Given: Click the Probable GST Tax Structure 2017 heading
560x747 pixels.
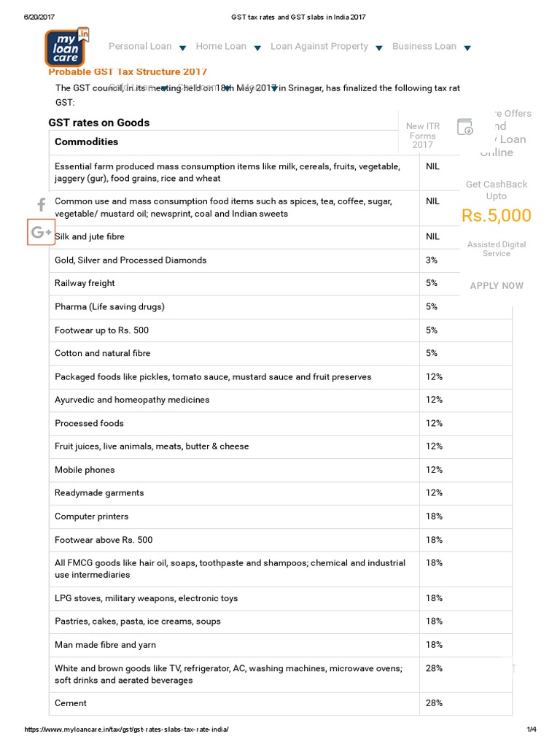Looking at the screenshot, I should pyautogui.click(x=128, y=71).
